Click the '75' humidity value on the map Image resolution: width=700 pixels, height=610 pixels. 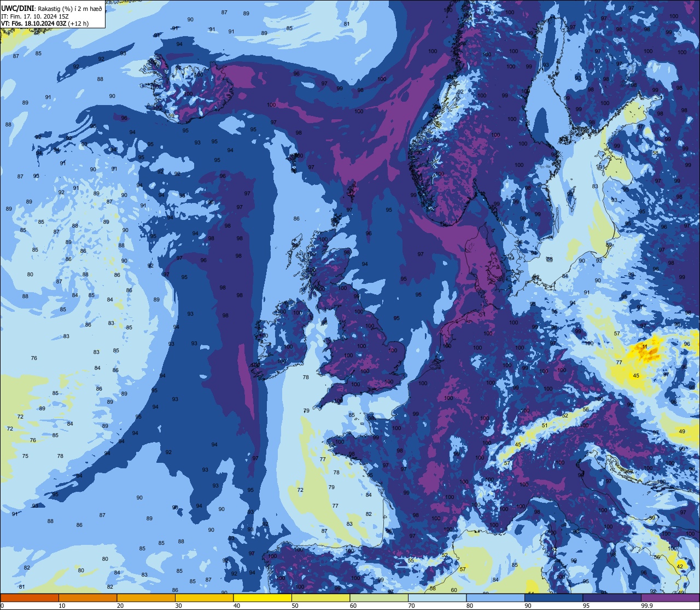click(25, 456)
